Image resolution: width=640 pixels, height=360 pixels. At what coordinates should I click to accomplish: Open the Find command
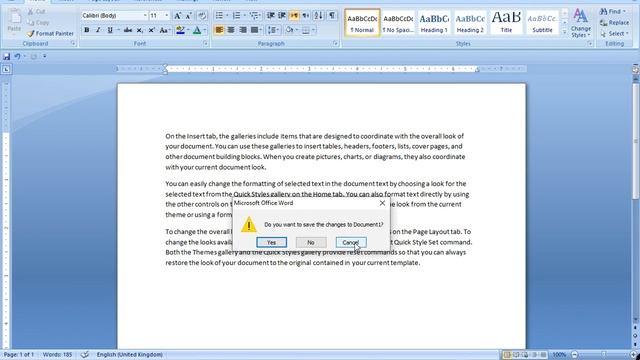pos(613,11)
